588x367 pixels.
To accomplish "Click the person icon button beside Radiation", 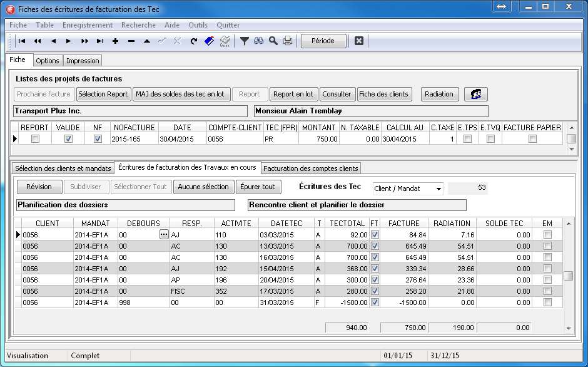I will tap(476, 94).
